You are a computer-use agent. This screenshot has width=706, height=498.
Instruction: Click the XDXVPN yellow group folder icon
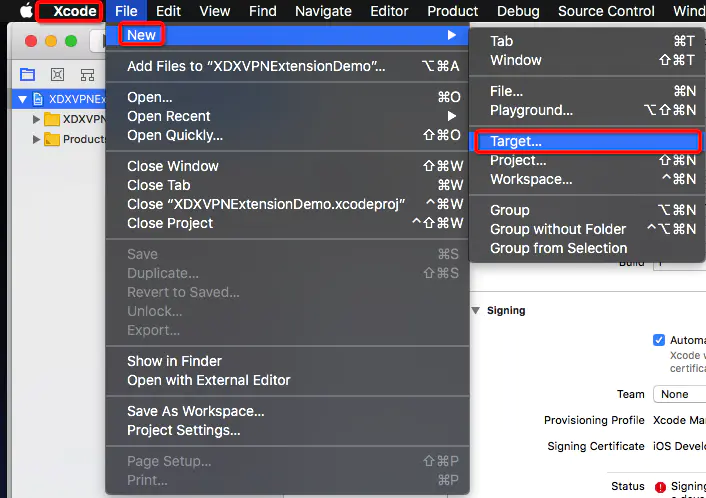(x=52, y=119)
